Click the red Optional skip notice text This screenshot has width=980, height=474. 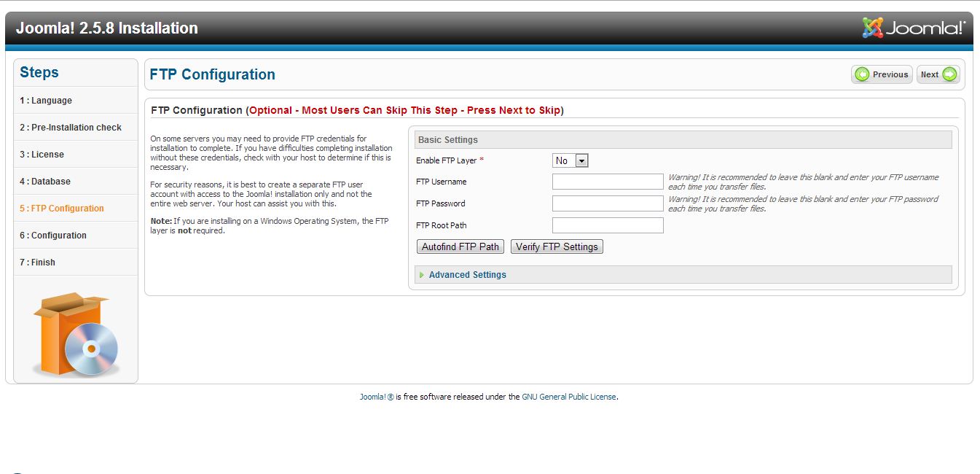pos(405,110)
